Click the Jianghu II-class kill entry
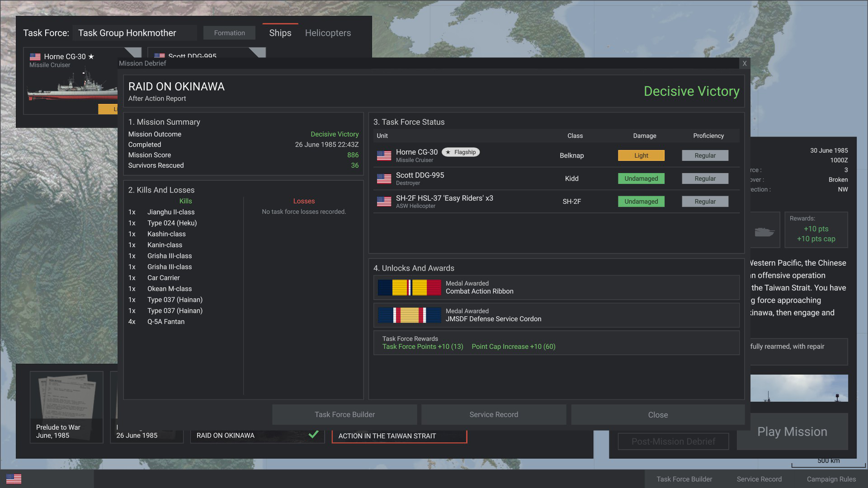 pyautogui.click(x=171, y=212)
